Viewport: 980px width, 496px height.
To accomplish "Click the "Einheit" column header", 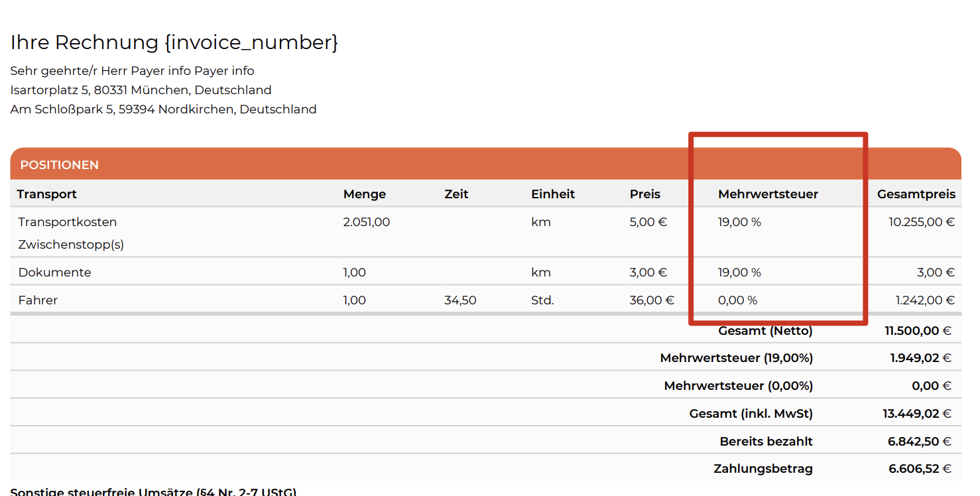I will point(553,194).
